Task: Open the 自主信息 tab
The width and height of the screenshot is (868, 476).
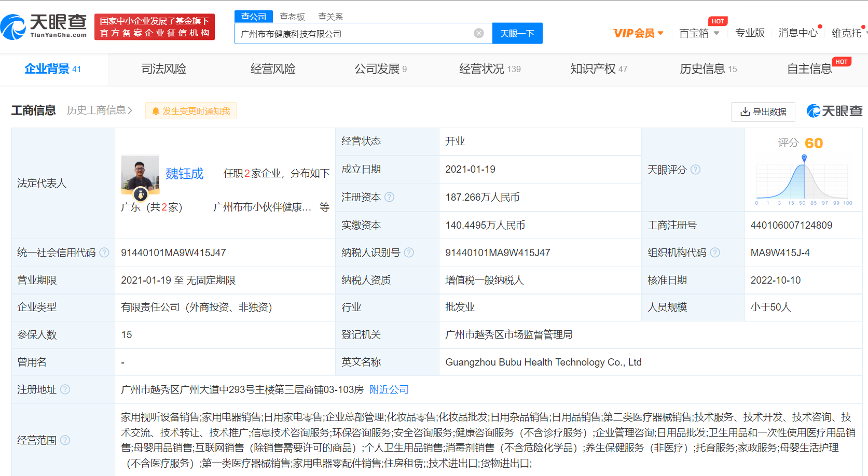Action: pos(809,69)
